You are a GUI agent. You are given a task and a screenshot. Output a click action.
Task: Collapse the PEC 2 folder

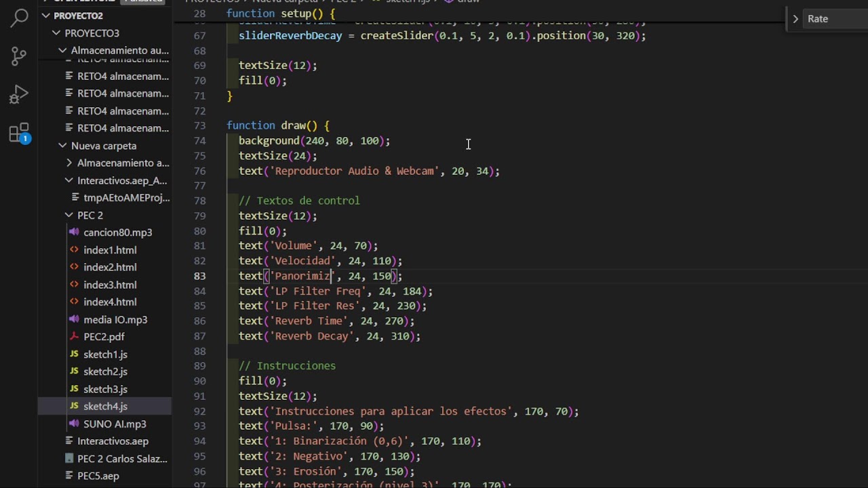[x=68, y=215]
